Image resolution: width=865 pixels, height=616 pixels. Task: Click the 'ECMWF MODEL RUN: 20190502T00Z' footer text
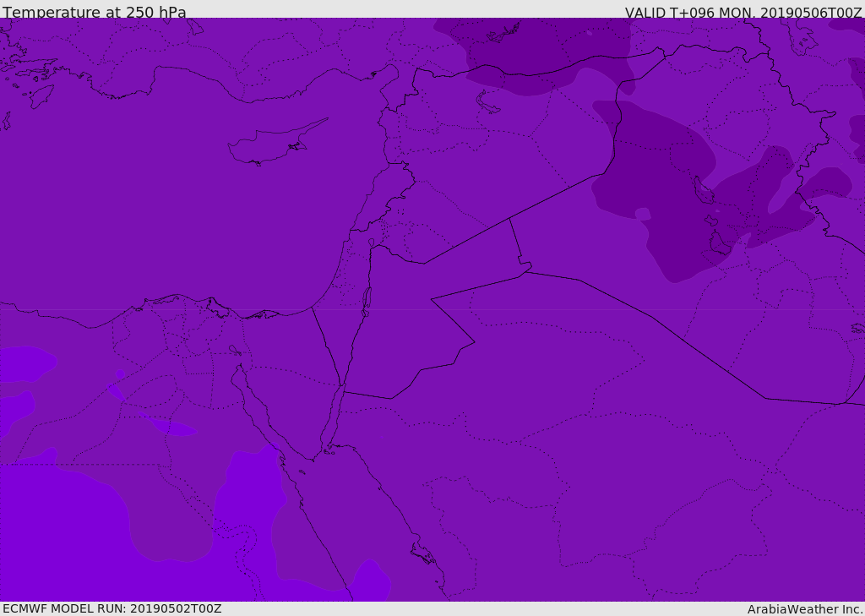pyautogui.click(x=112, y=608)
